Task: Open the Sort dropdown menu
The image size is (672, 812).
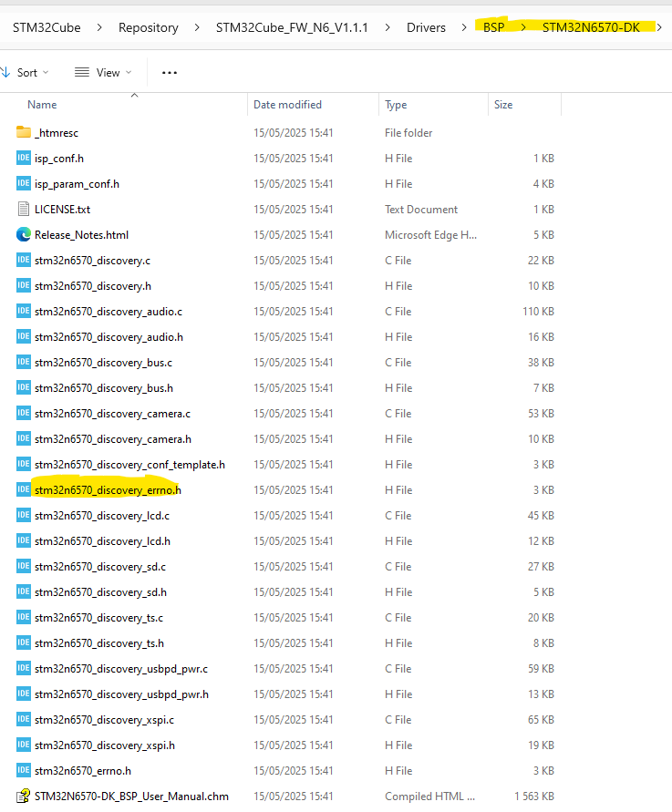Action: (x=26, y=73)
